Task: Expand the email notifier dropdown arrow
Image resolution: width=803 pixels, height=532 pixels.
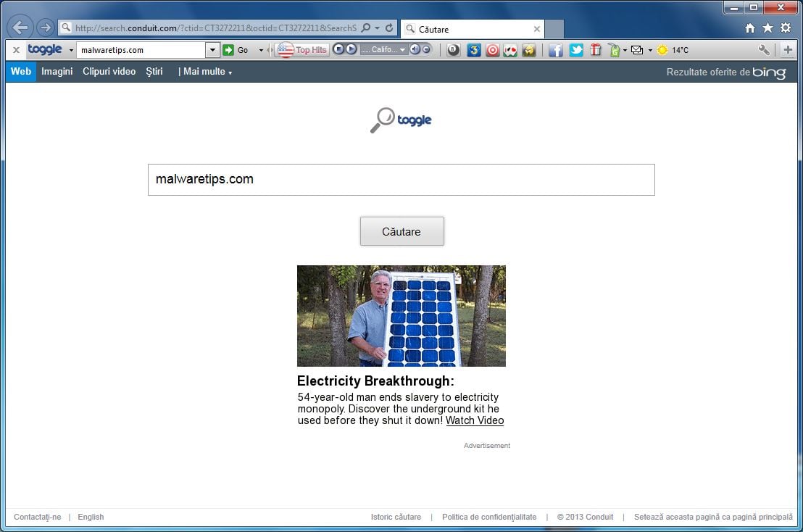Action: [x=650, y=50]
